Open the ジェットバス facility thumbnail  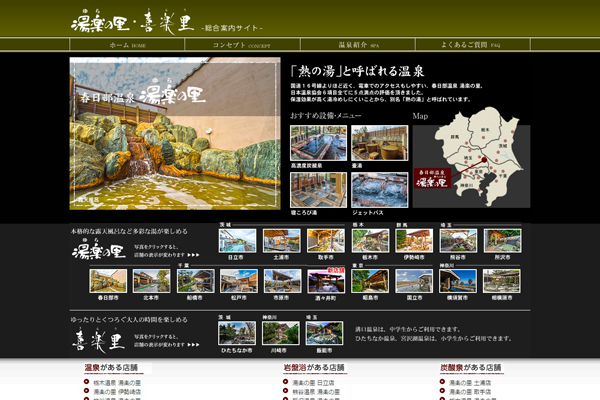379,188
